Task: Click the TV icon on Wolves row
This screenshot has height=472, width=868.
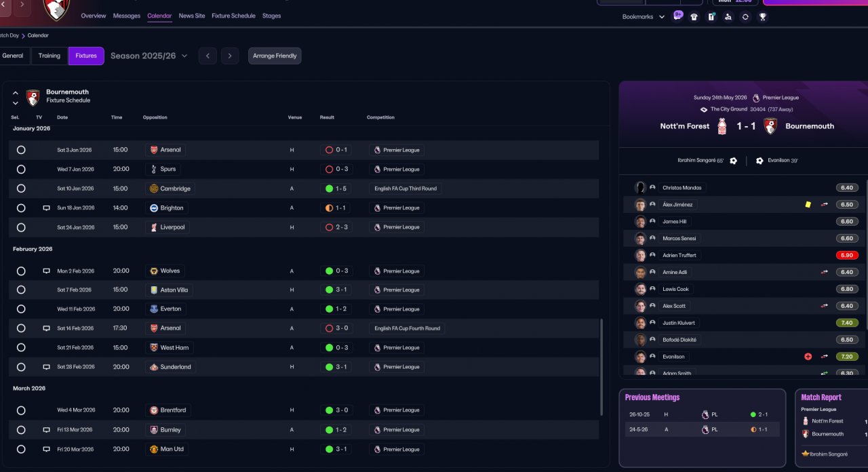Action: tap(47, 271)
